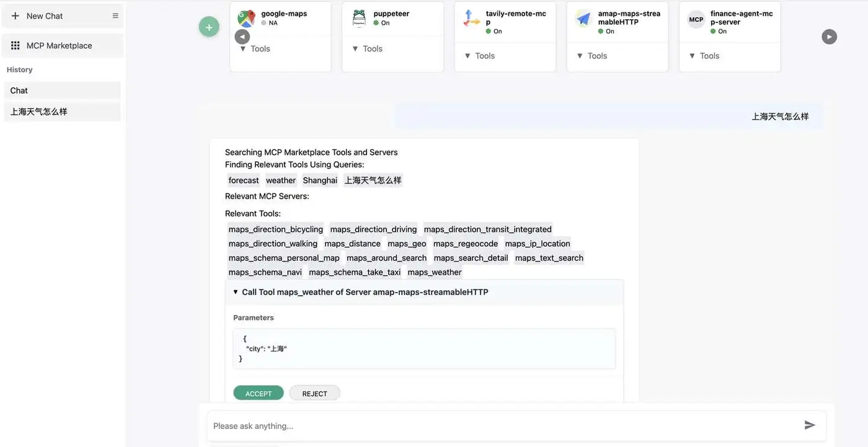Image resolution: width=868 pixels, height=447 pixels.
Task: Select the maps_direction_bicycling tool tag
Action: (276, 229)
